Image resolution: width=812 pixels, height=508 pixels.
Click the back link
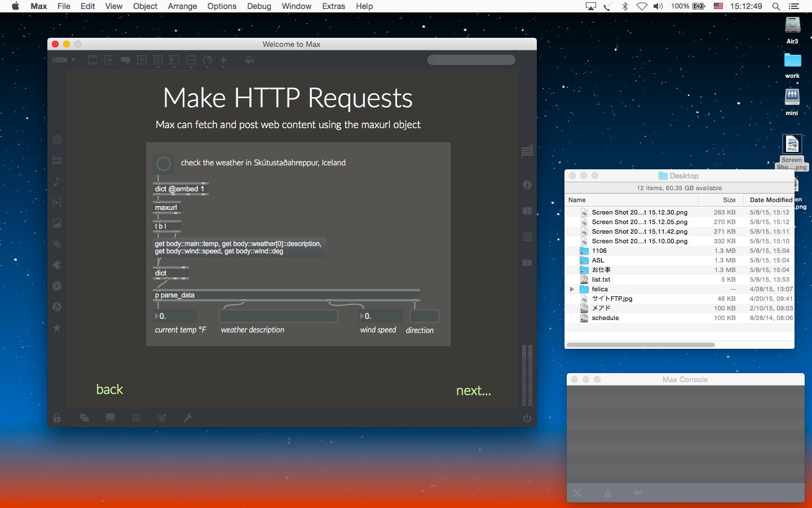[x=109, y=389]
